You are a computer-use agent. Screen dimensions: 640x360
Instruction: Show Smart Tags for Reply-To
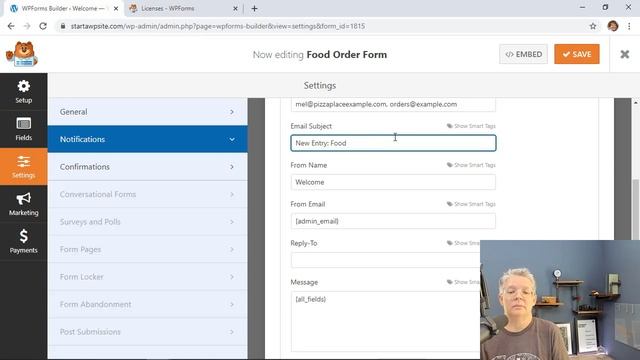click(463, 243)
